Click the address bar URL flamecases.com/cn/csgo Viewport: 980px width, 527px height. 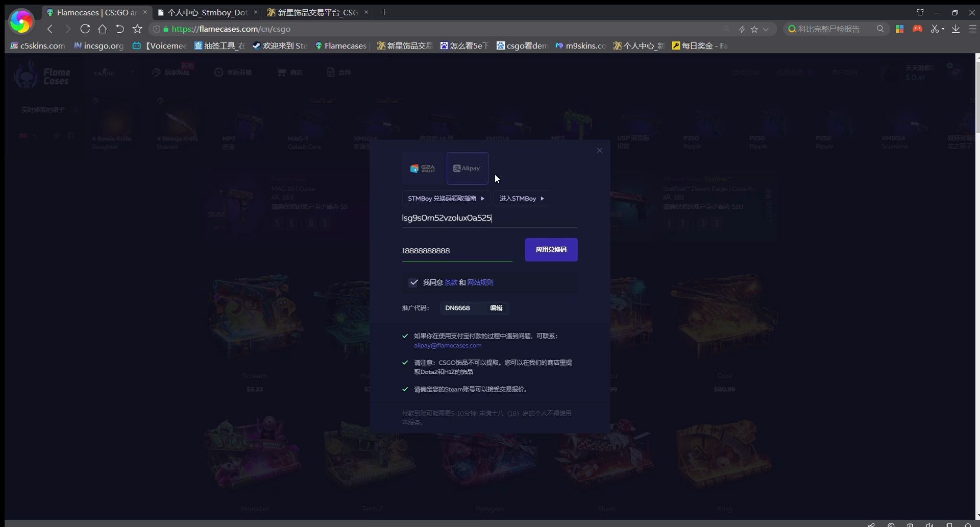(x=231, y=29)
